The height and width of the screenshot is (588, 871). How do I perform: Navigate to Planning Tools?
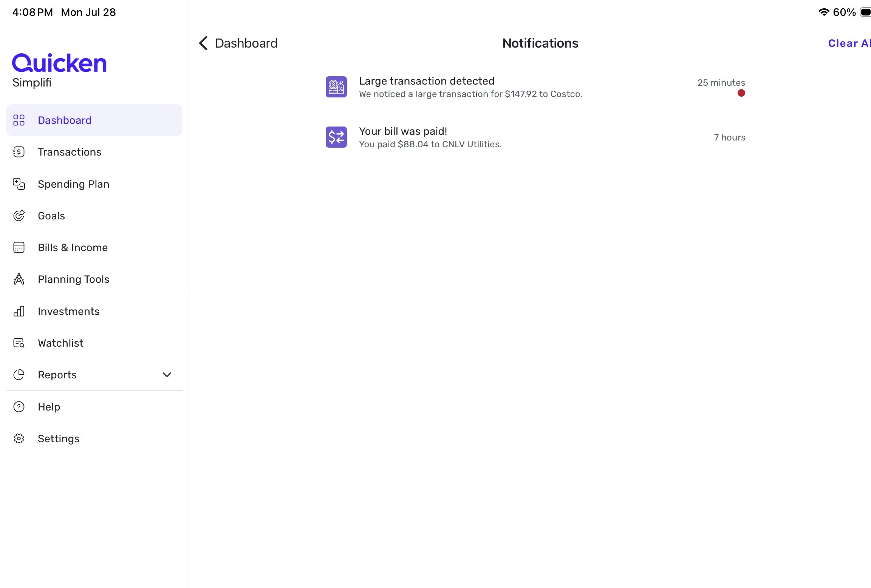click(94, 279)
